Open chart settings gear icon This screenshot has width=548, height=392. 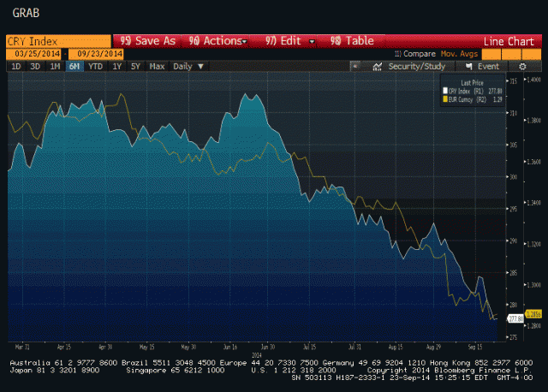pos(522,66)
